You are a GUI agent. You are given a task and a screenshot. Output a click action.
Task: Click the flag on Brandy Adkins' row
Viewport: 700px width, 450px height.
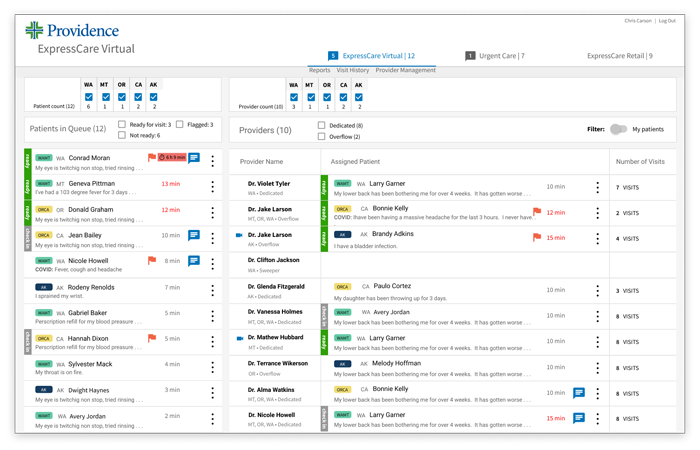pos(537,238)
